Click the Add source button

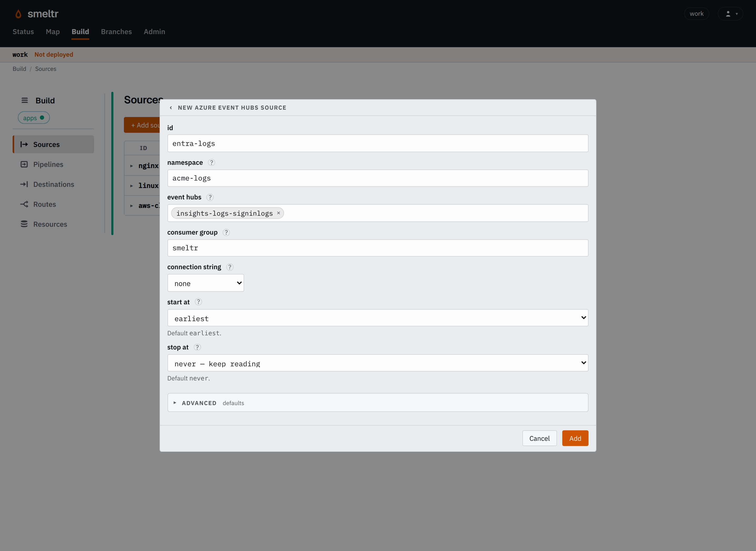point(142,125)
